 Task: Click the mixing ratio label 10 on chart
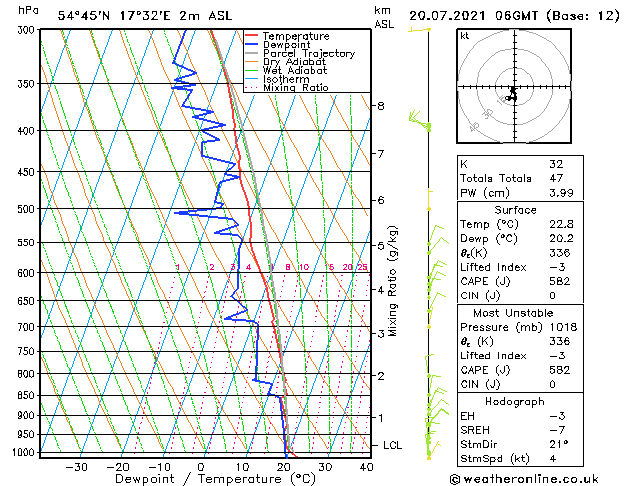tap(304, 267)
